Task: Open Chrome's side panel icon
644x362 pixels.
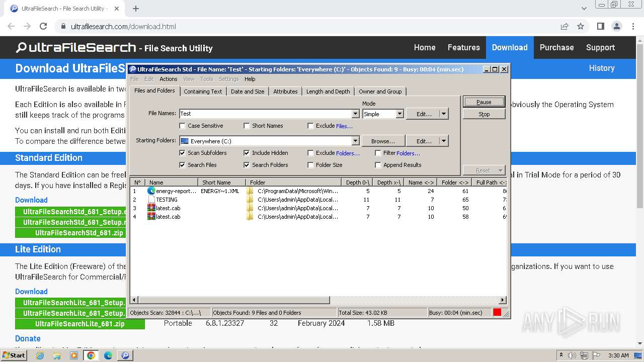Action: coord(600,26)
